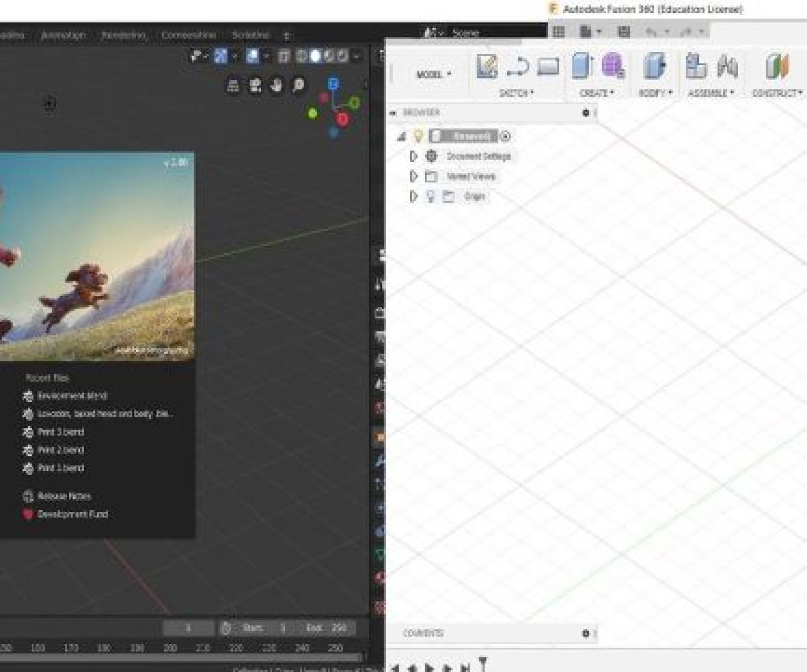Expand the Named Views tree node

pyautogui.click(x=413, y=176)
